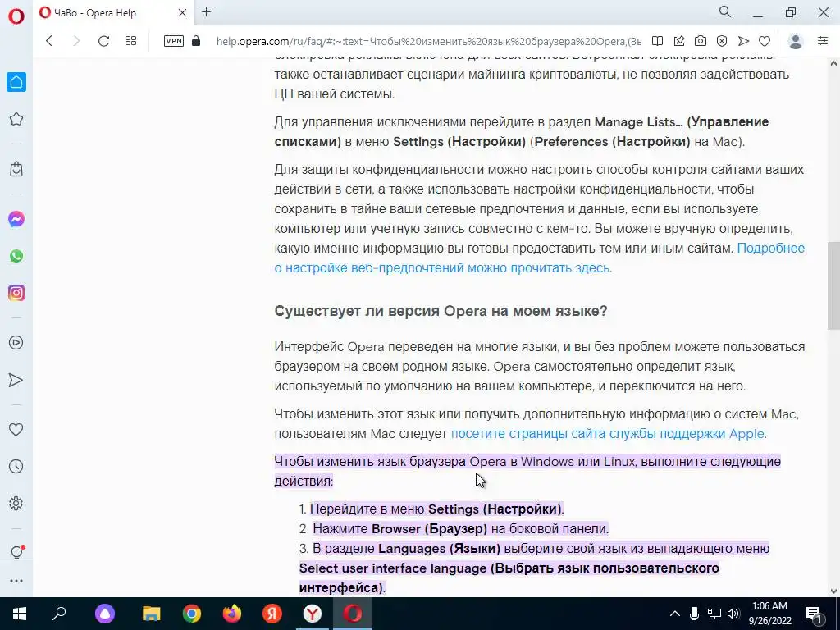840x630 pixels.
Task: Launch the Alice assistant from the taskbar
Action: [x=104, y=614]
